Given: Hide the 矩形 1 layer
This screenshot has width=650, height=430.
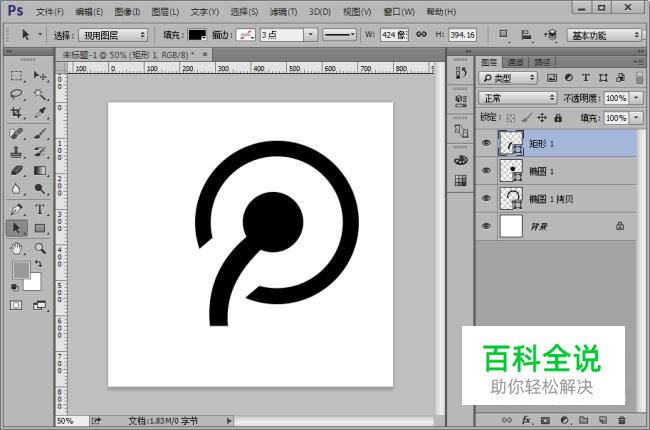Looking at the screenshot, I should (x=486, y=143).
